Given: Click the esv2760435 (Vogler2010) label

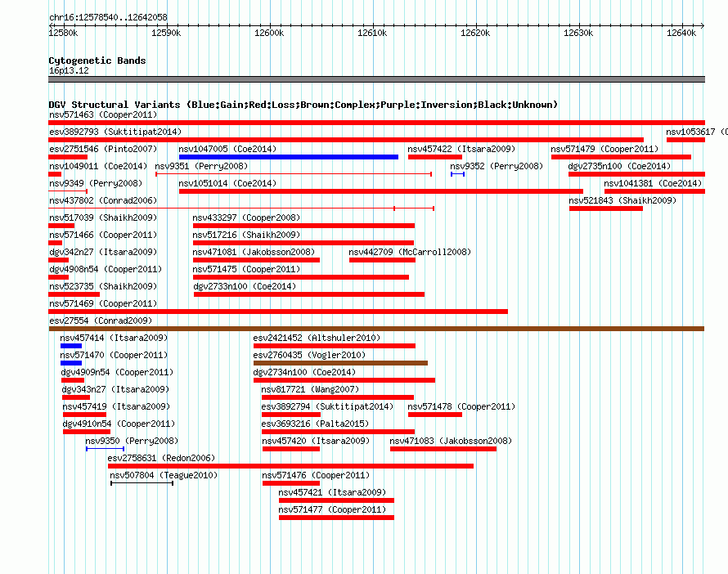Looking at the screenshot, I should pyautogui.click(x=309, y=355).
